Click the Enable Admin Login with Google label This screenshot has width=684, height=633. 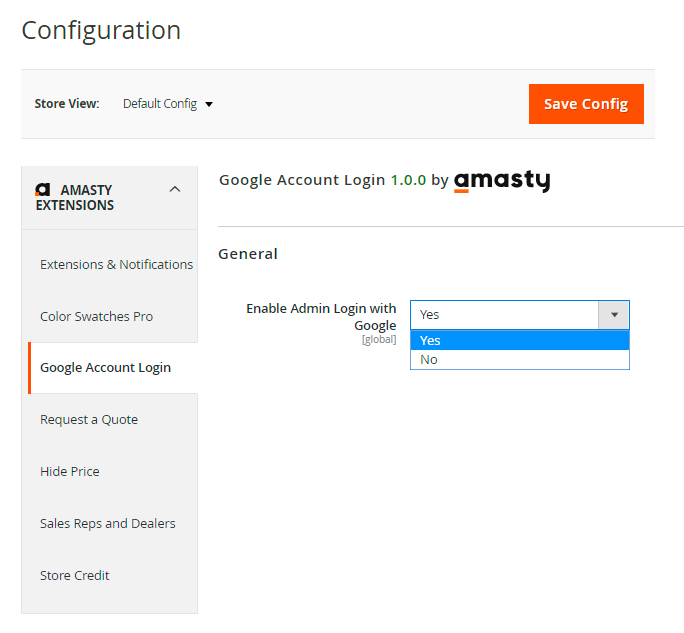coord(321,317)
